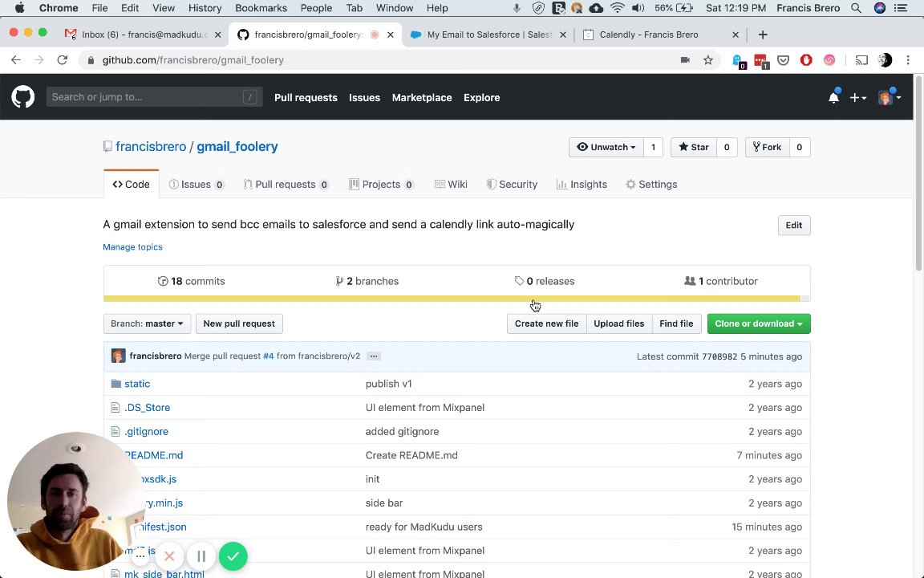Viewport: 924px width, 578px height.
Task: View 0 releases
Action: click(x=545, y=281)
